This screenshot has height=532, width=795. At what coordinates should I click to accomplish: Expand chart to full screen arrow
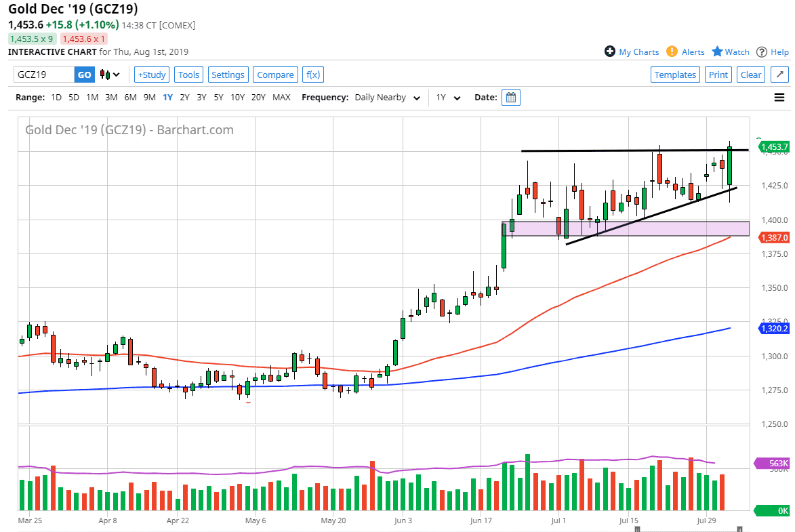(x=780, y=75)
